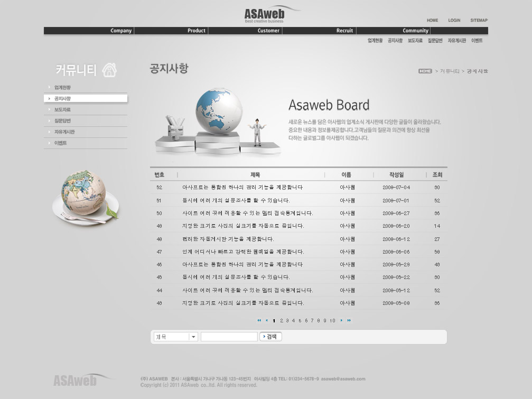Go to the first page with double-left arrow
The width and height of the screenshot is (532, 399).
coord(259,320)
